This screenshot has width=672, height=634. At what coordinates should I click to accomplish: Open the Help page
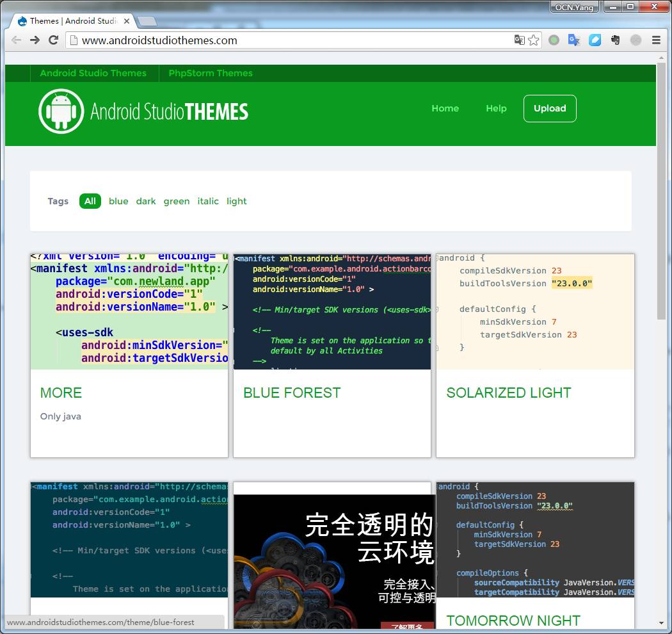[496, 108]
